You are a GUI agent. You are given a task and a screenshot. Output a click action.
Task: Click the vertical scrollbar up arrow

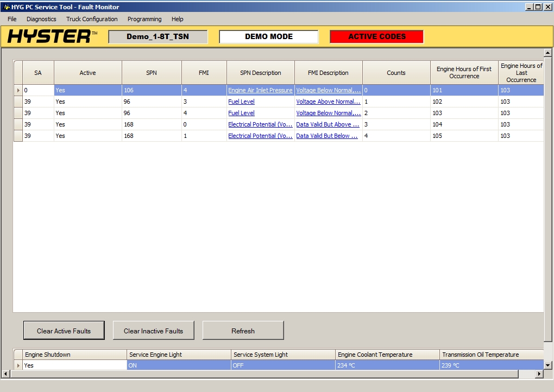[547, 52]
